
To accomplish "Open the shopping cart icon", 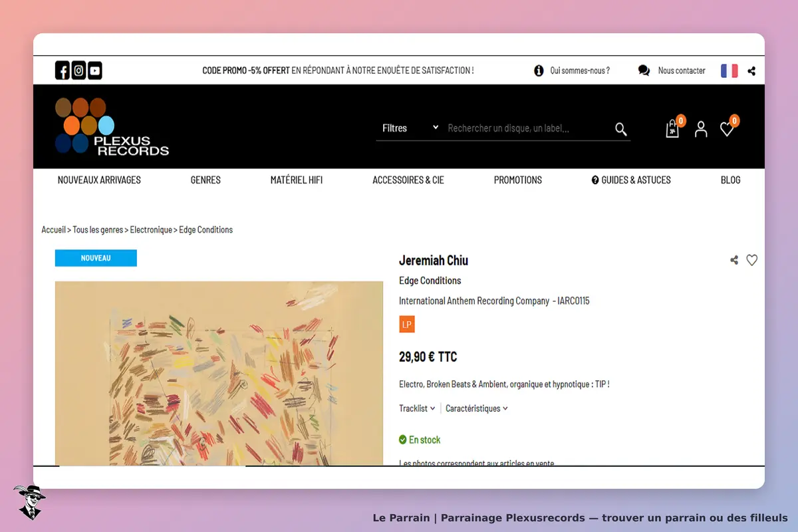I will [672, 129].
